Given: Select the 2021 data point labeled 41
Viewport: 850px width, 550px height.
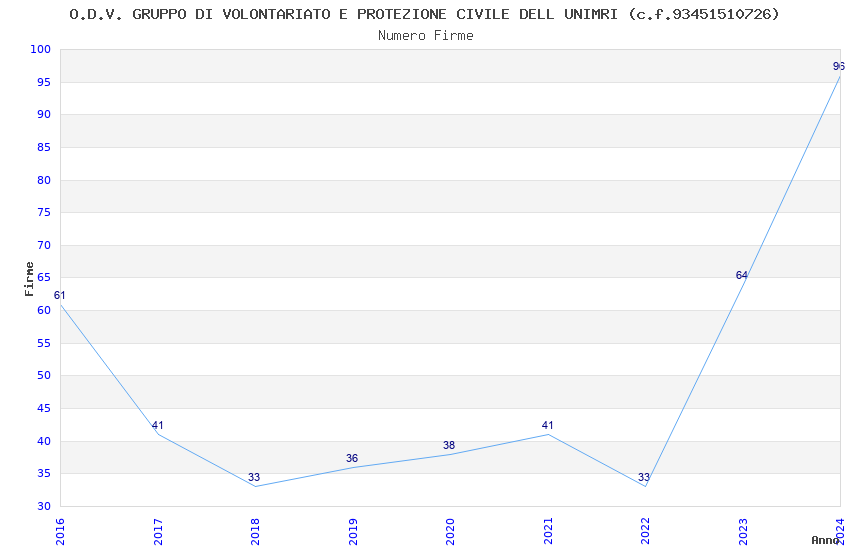Looking at the screenshot, I should pyautogui.click(x=548, y=434).
